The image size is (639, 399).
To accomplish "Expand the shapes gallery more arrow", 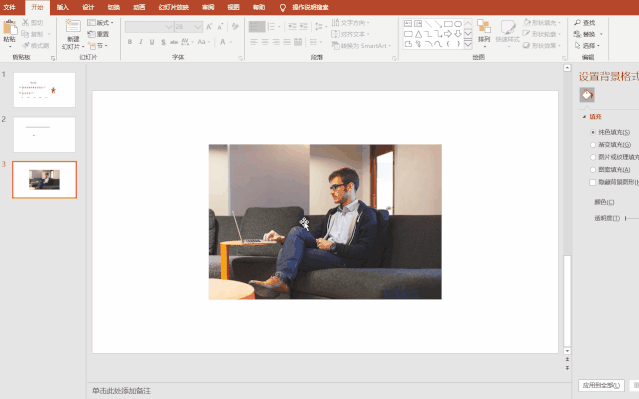I will (468, 44).
